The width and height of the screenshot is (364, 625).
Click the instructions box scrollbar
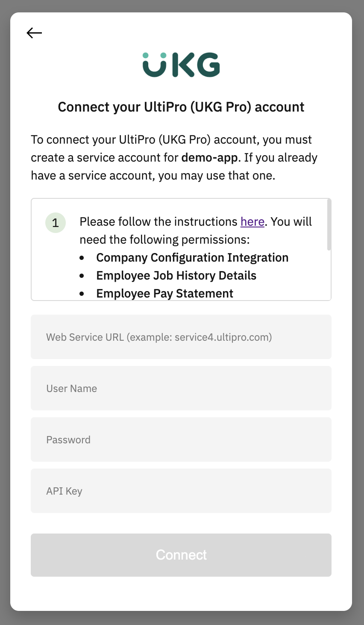(x=329, y=225)
